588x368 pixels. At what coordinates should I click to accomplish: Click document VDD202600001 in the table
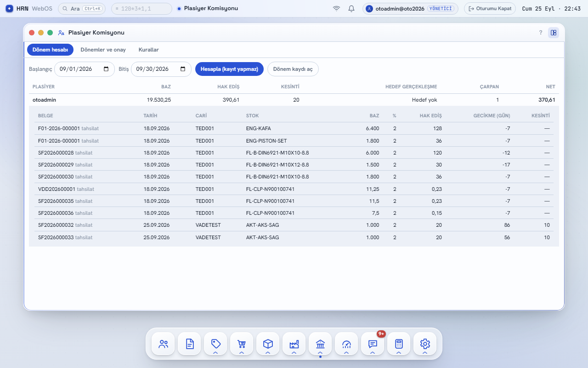click(x=57, y=189)
